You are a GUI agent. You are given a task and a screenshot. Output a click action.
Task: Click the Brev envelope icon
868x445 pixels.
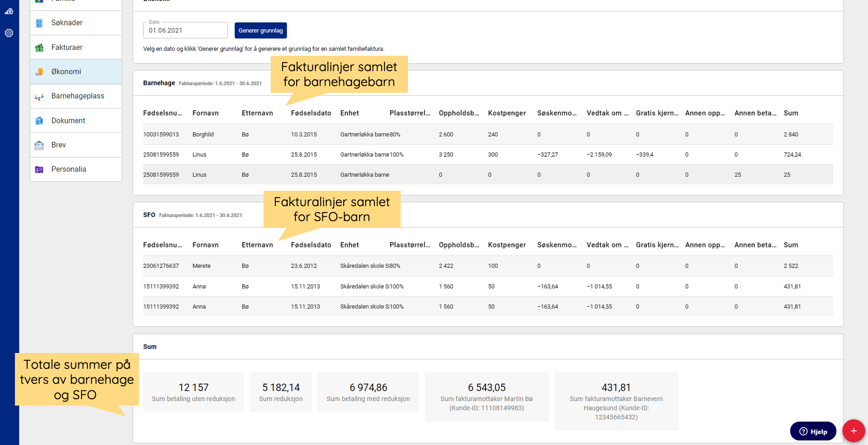coord(39,145)
